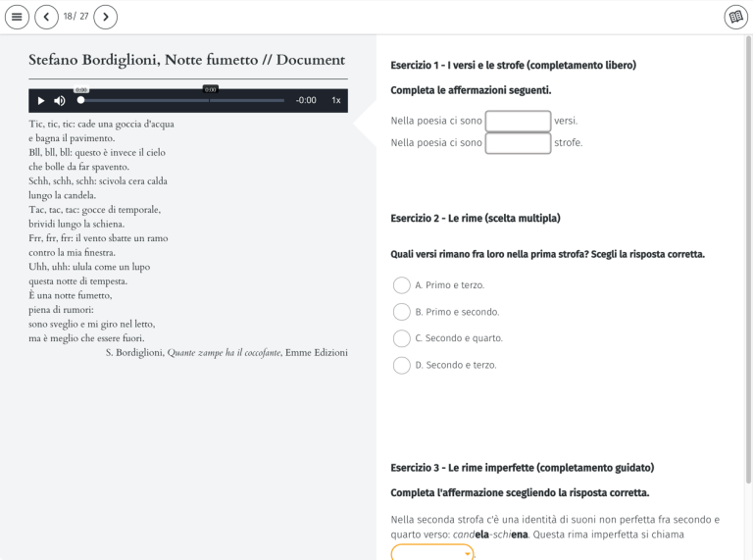Open the hamburger menu at top left
This screenshot has width=753, height=560.
(x=17, y=17)
